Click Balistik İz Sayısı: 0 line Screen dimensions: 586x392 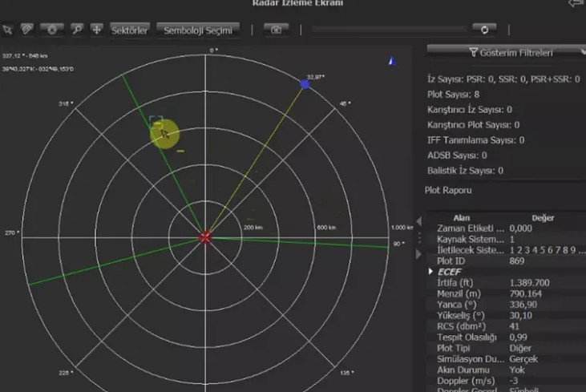click(x=465, y=171)
